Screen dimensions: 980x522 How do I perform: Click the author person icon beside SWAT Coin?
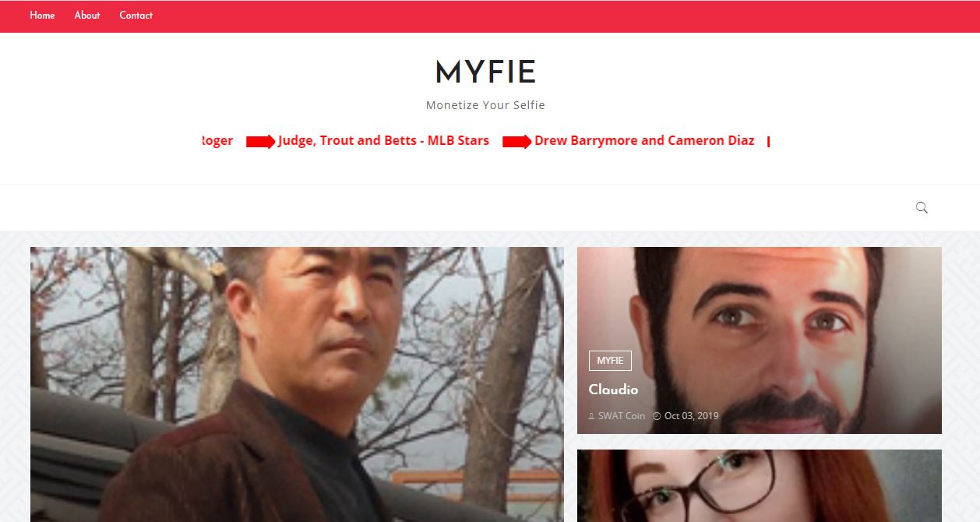click(591, 416)
